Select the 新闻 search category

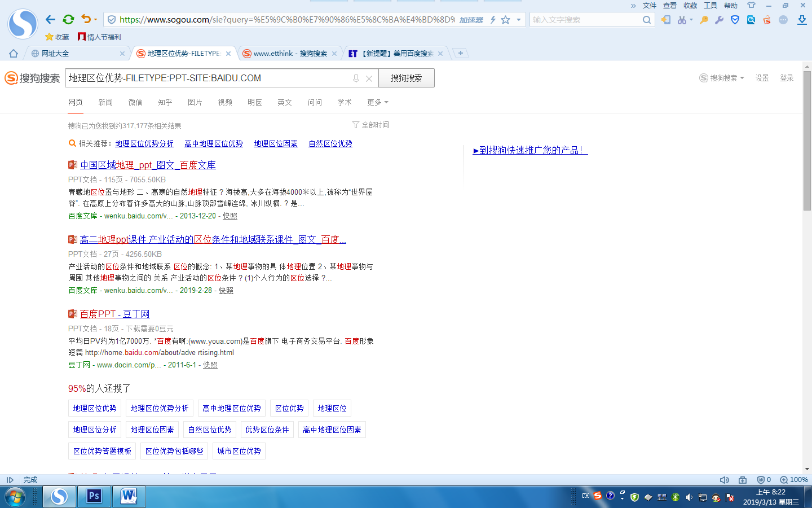[105, 102]
